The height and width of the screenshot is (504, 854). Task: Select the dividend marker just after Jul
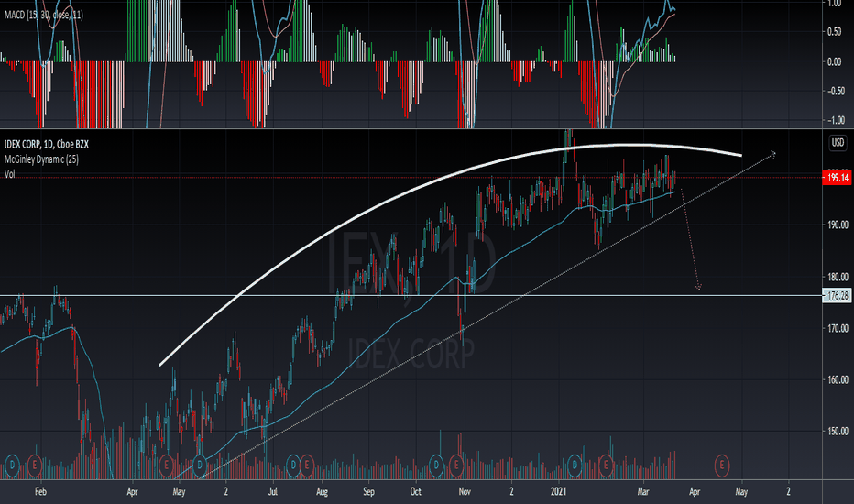click(x=293, y=466)
